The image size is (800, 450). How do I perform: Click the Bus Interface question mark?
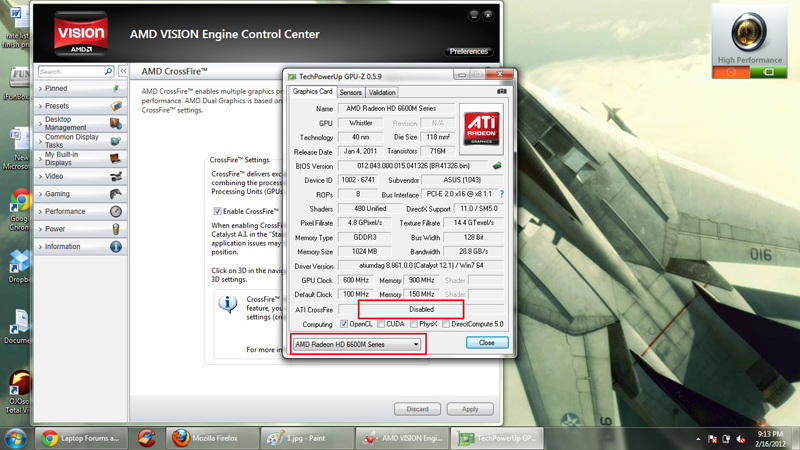(x=502, y=194)
